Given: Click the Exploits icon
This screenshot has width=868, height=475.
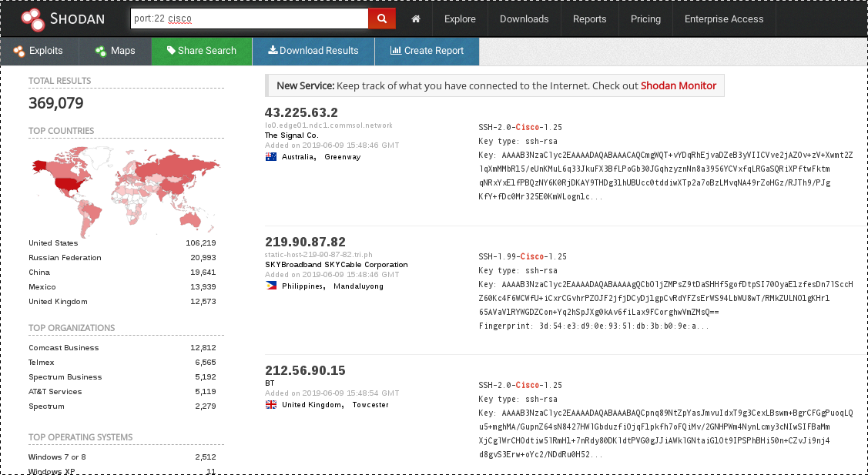Looking at the screenshot, I should pyautogui.click(x=18, y=51).
